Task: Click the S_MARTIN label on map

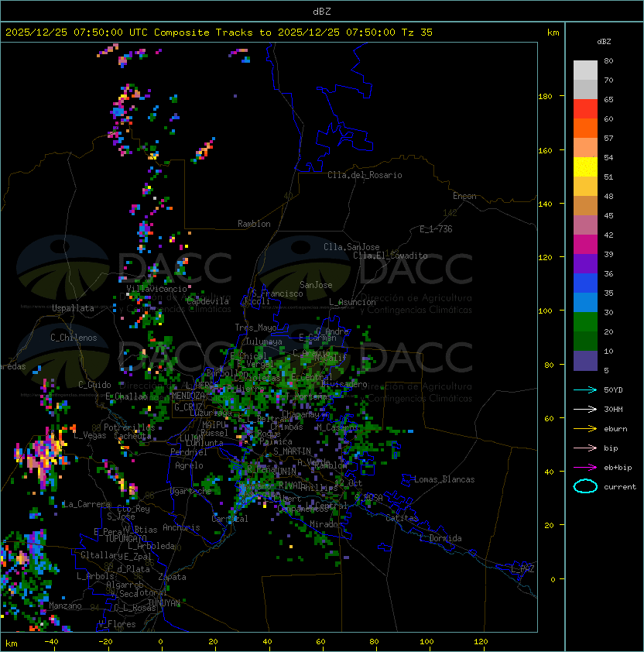Action: point(292,451)
